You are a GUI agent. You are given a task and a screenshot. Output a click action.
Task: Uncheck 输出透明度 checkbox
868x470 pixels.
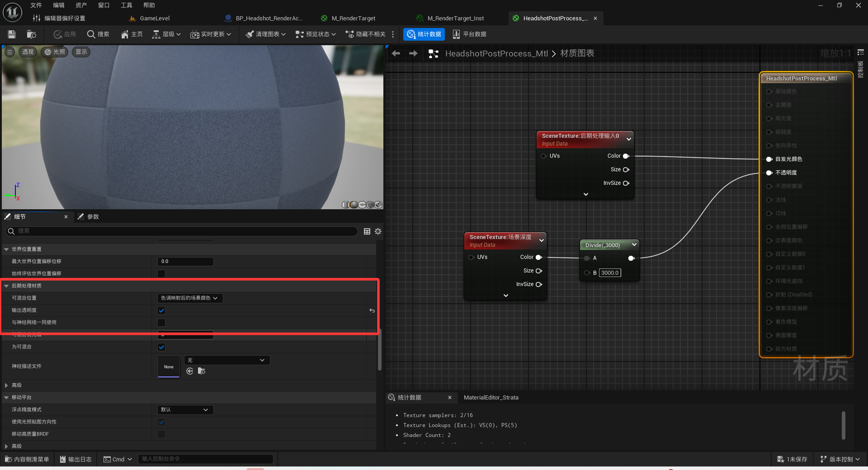pos(161,310)
